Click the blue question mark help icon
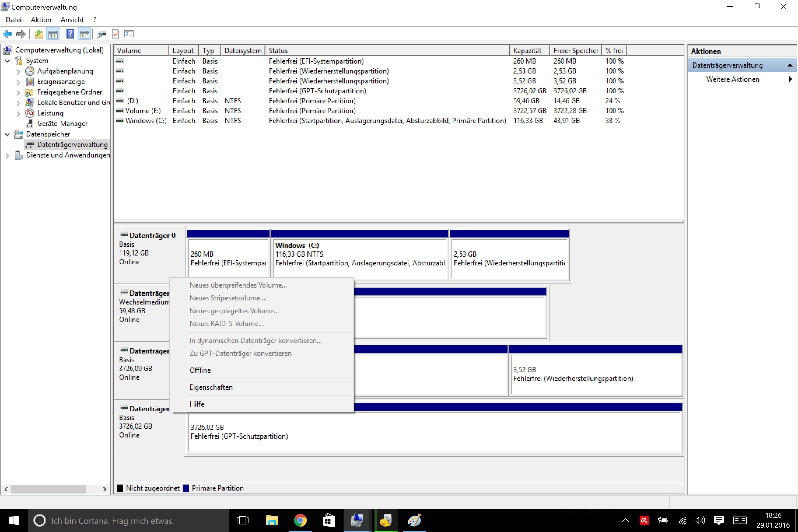The height and width of the screenshot is (532, 798). (x=70, y=34)
